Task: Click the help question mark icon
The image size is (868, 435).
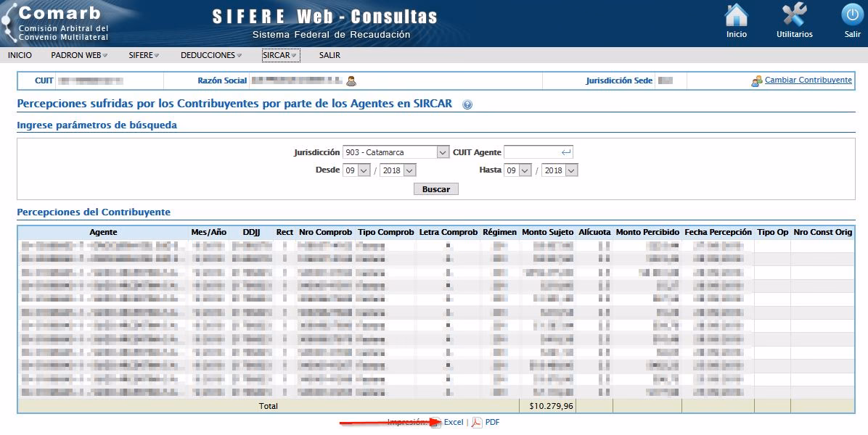Action: pos(467,105)
